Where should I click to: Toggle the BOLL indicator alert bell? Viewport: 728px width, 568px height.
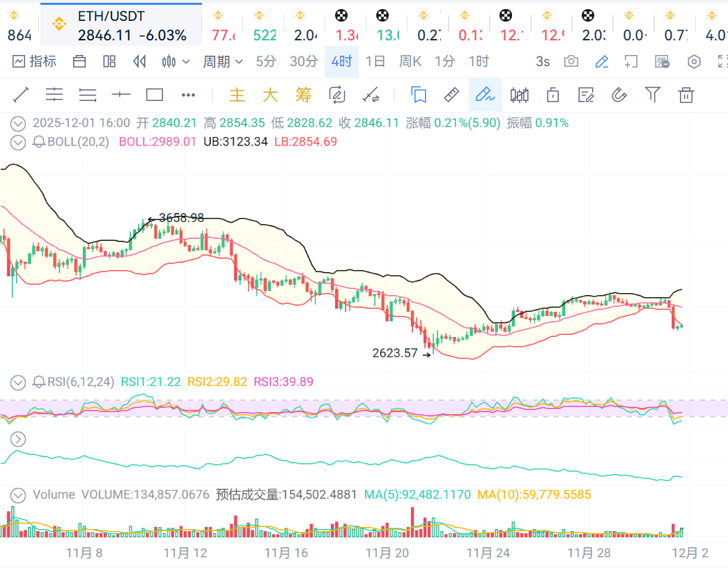click(x=39, y=142)
